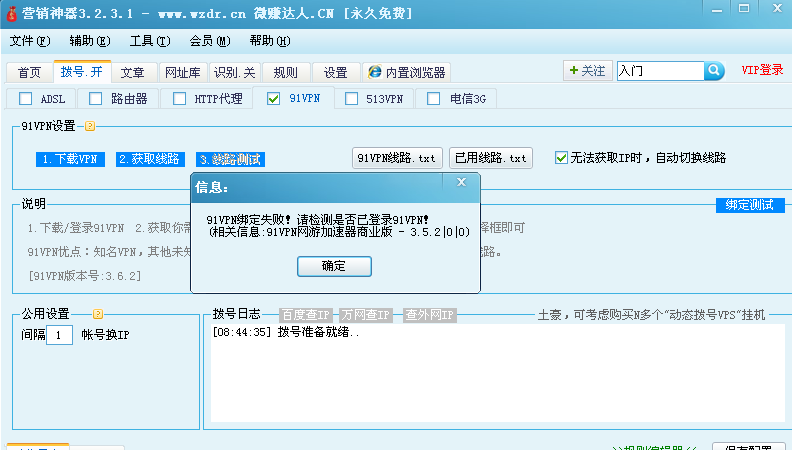The image size is (792, 450).
Task: Click the 万网查IP button
Action: 366,315
